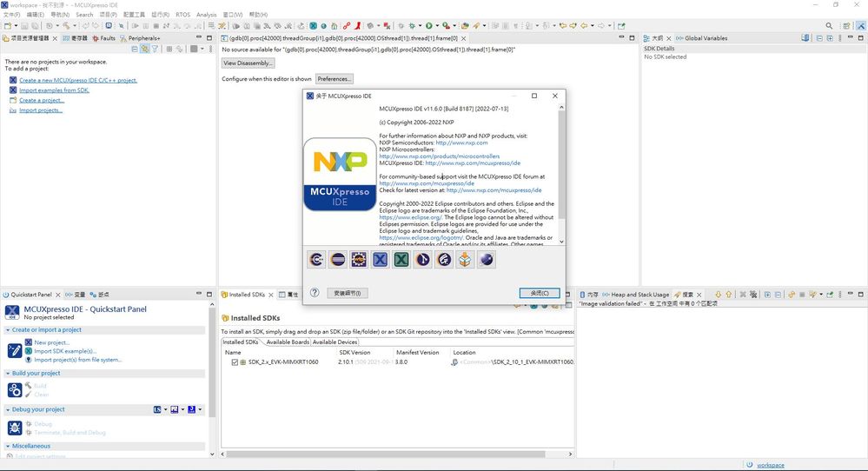Open dropdown arrow next to New toolbar icon
The width and height of the screenshot is (868, 471).
point(16,25)
